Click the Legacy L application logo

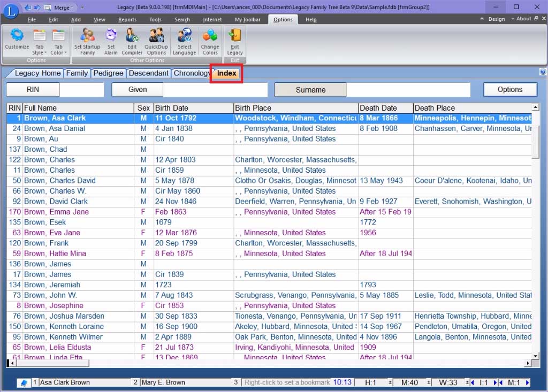pos(11,11)
